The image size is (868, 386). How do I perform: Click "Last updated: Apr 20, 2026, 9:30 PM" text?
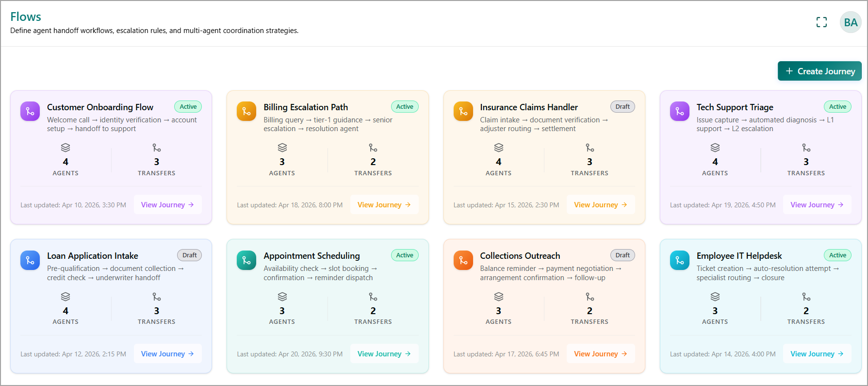tap(290, 354)
